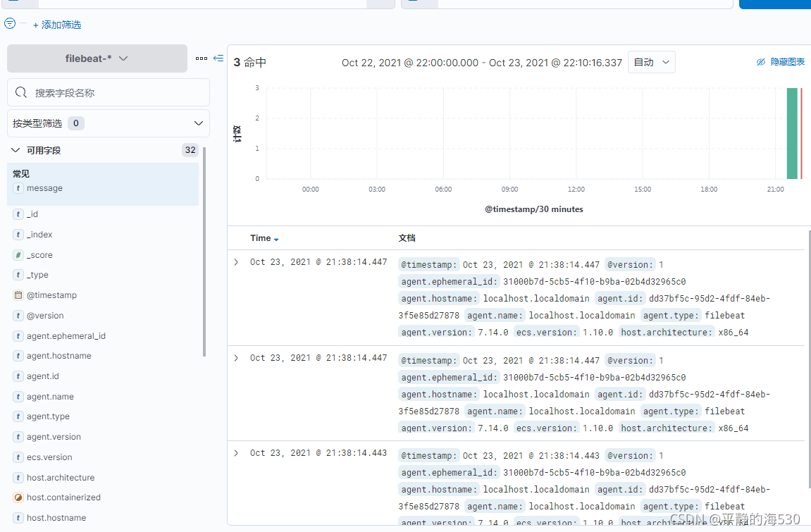Screen dimensions: 811x532
Task: Click the date range text above chart
Action: point(481,63)
